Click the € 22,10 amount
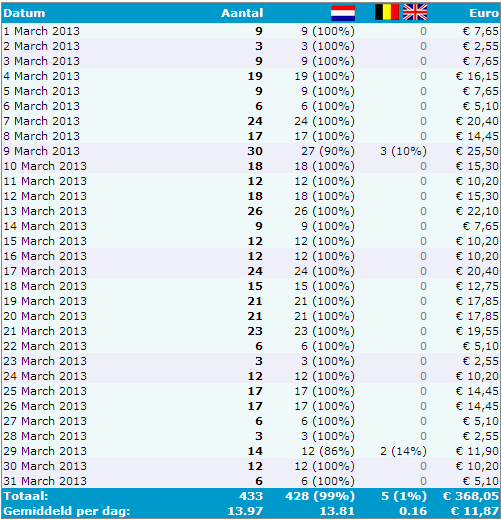 pyautogui.click(x=477, y=211)
